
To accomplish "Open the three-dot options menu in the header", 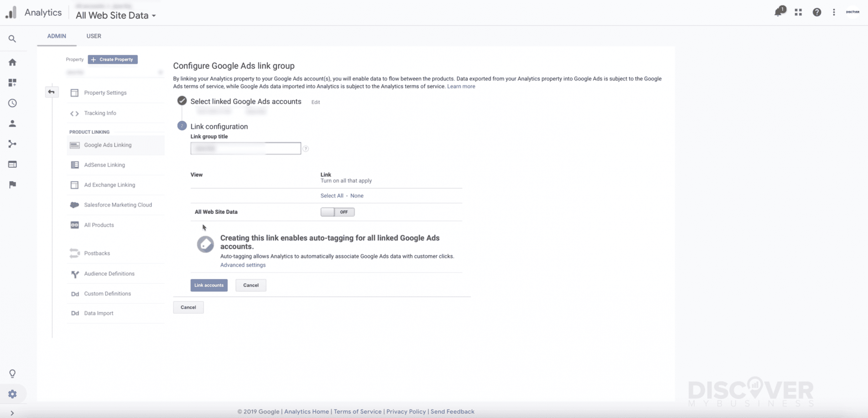I will point(834,12).
